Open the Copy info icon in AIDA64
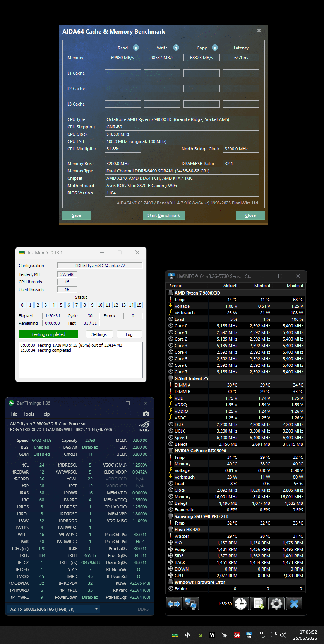324x644 pixels. point(215,48)
